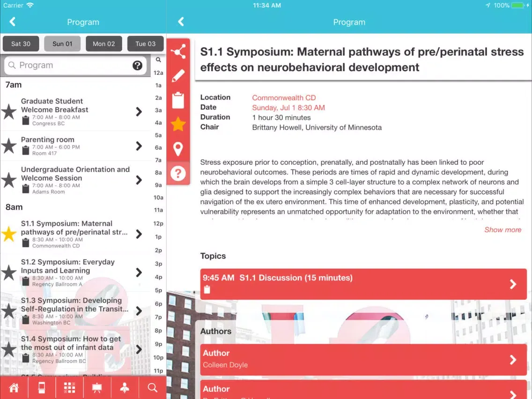Tap S1.2 Symposium: Everyday Inputs and Learning title
Viewport: 532px width, 399px height.
coord(68,266)
